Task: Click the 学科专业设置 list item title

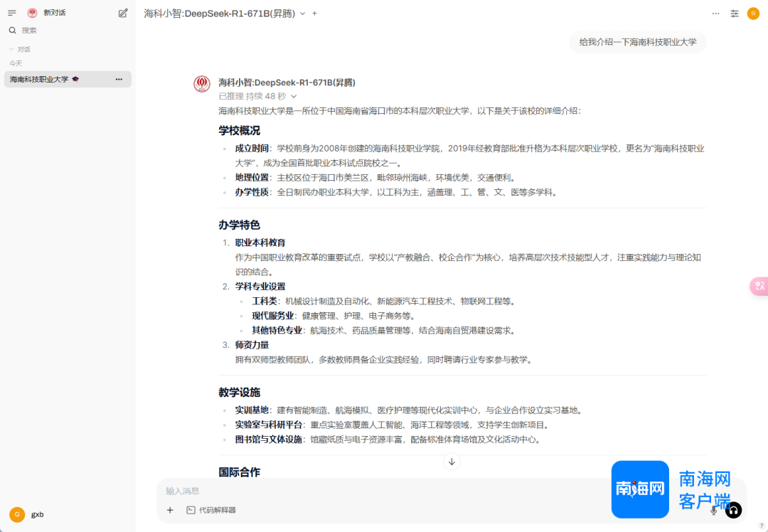Action: [260, 287]
